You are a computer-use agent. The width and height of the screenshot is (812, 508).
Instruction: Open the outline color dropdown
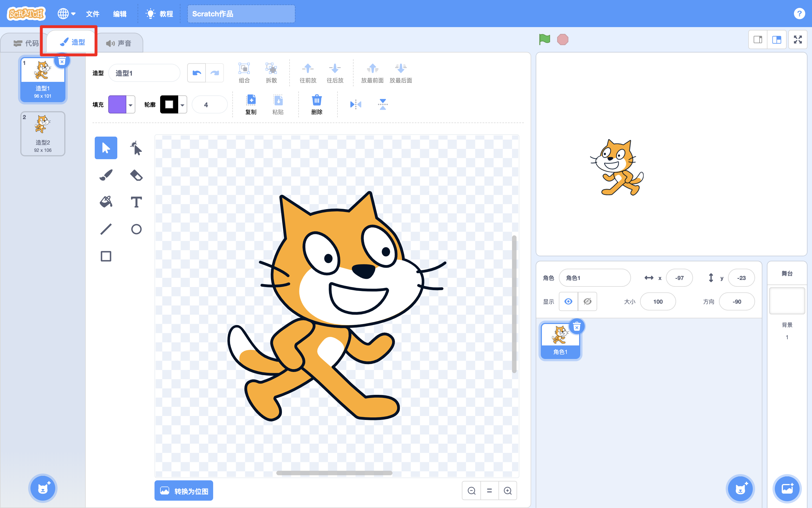pos(182,105)
